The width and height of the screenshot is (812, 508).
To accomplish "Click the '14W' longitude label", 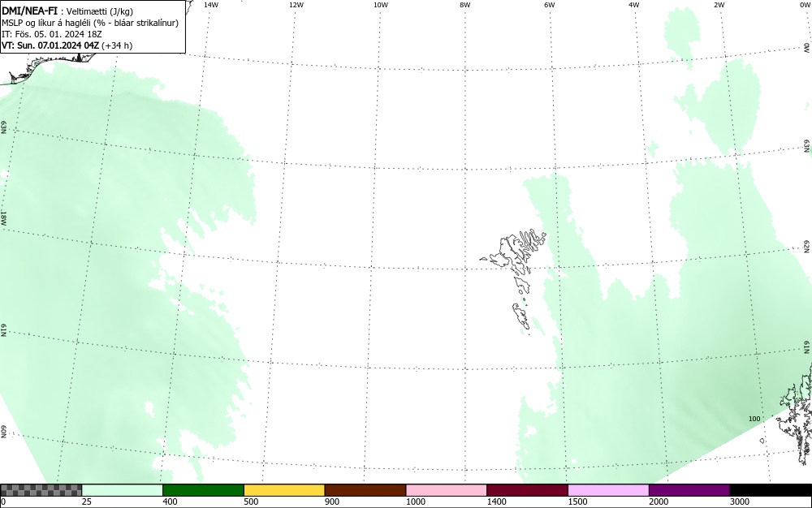I will [x=211, y=5].
